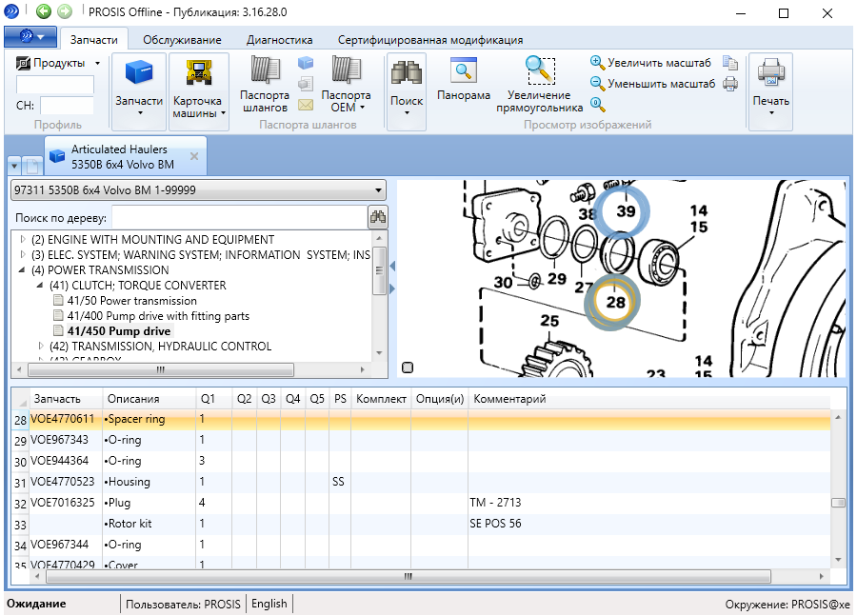Open the Карточка машины machine card
Viewport: 857px width, 616px height.
click(198, 90)
